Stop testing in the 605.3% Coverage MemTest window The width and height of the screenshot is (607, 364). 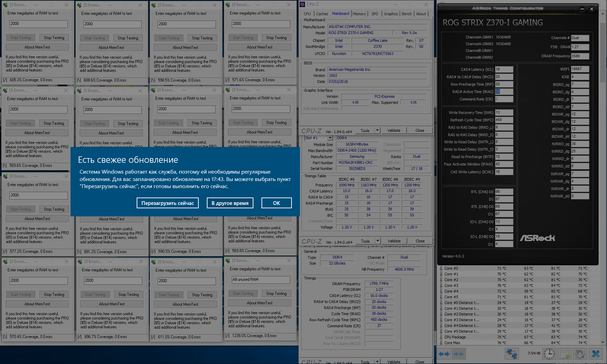pos(54,38)
